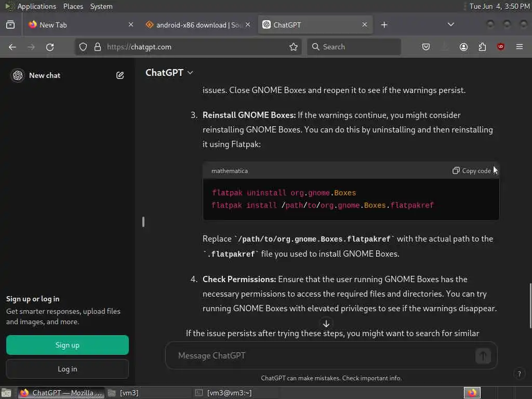Click the scroll-to-bottom arrow button

click(x=326, y=324)
